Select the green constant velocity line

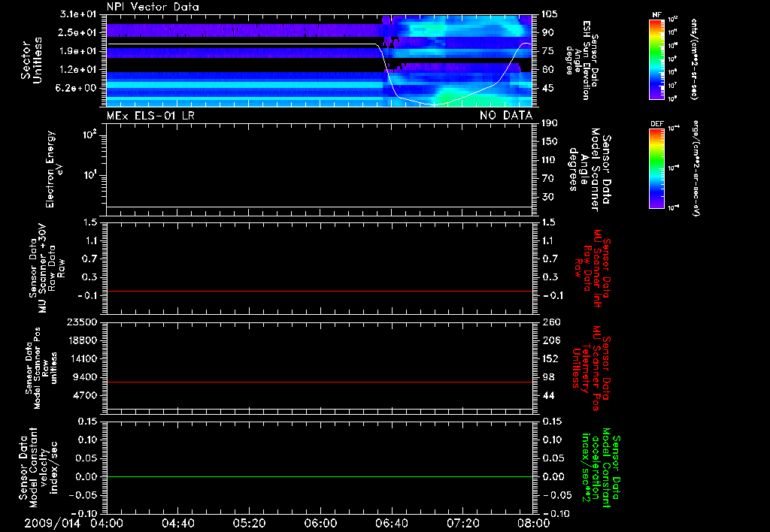tap(320, 477)
